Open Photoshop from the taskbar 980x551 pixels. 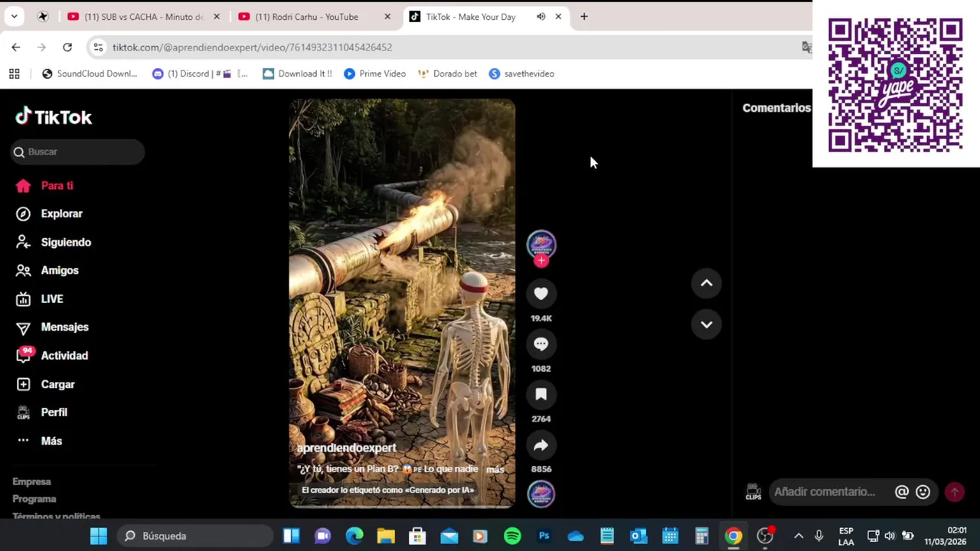(544, 536)
